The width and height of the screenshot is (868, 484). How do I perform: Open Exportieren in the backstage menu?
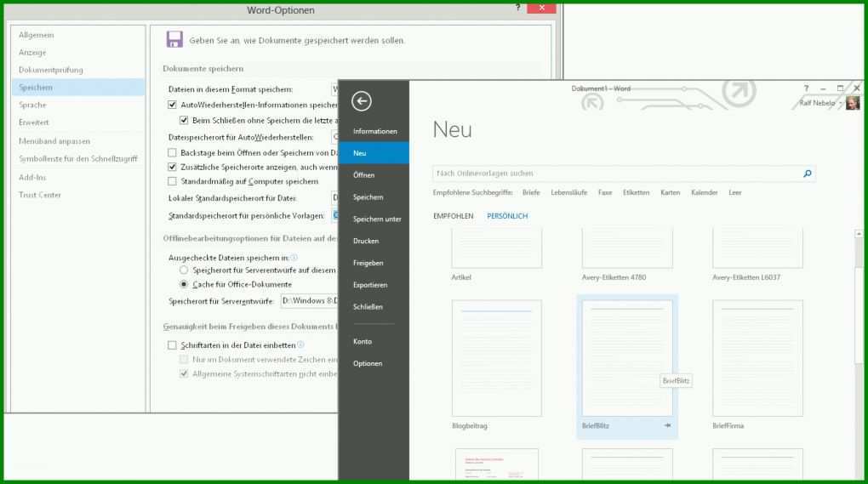[374, 285]
